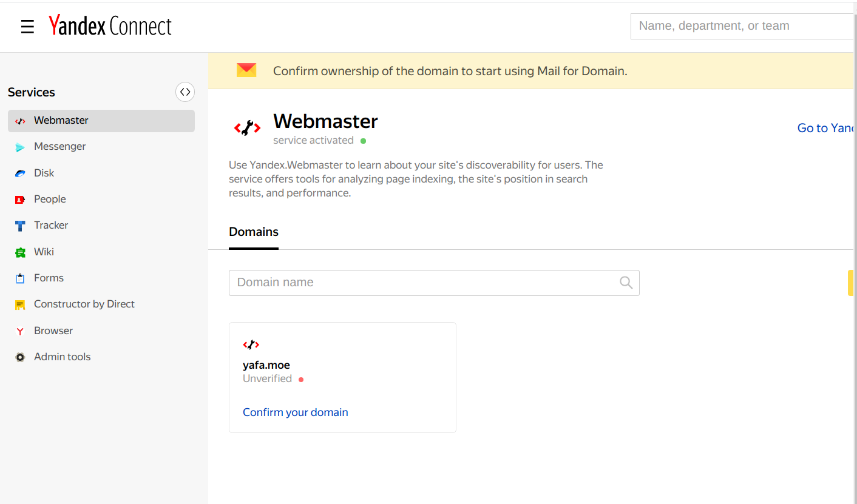The height and width of the screenshot is (504, 857).
Task: Open Admin tools
Action: click(62, 357)
